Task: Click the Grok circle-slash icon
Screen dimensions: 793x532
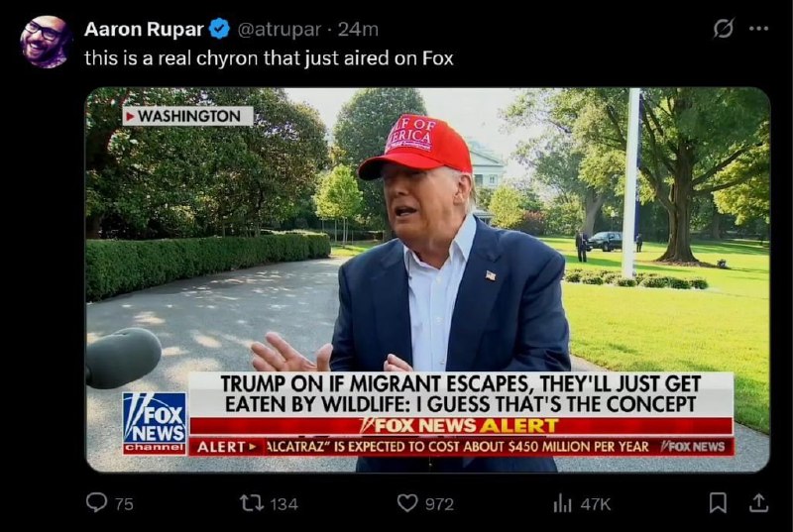Action: pos(724,29)
